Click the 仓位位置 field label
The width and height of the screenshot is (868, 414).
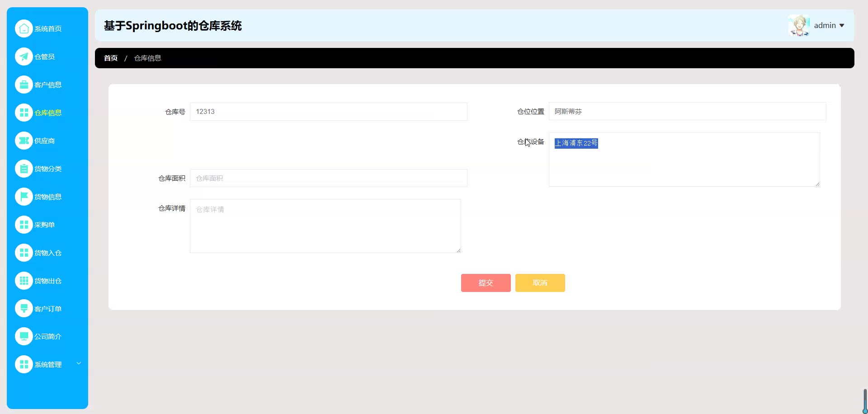coord(531,111)
